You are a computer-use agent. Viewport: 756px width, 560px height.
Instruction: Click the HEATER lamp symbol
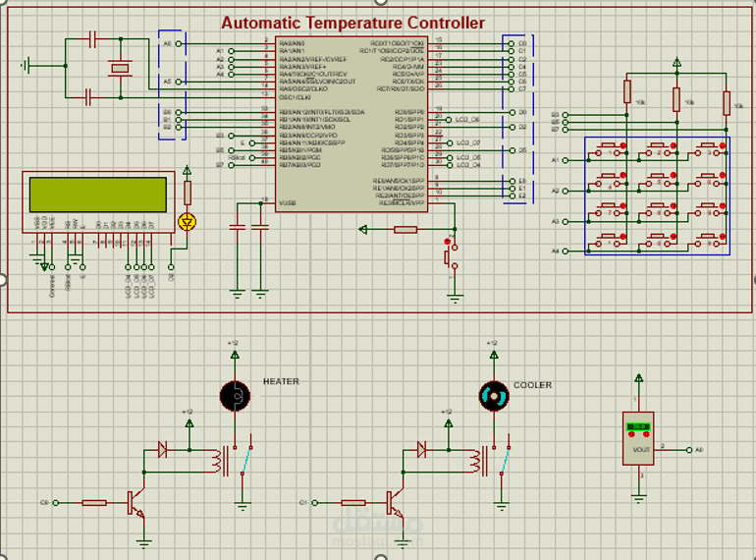235,396
